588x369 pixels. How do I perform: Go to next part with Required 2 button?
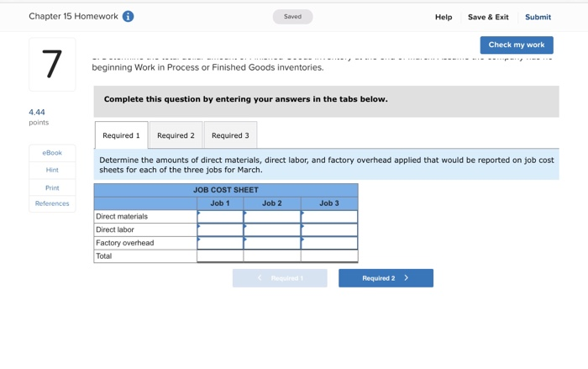386,278
